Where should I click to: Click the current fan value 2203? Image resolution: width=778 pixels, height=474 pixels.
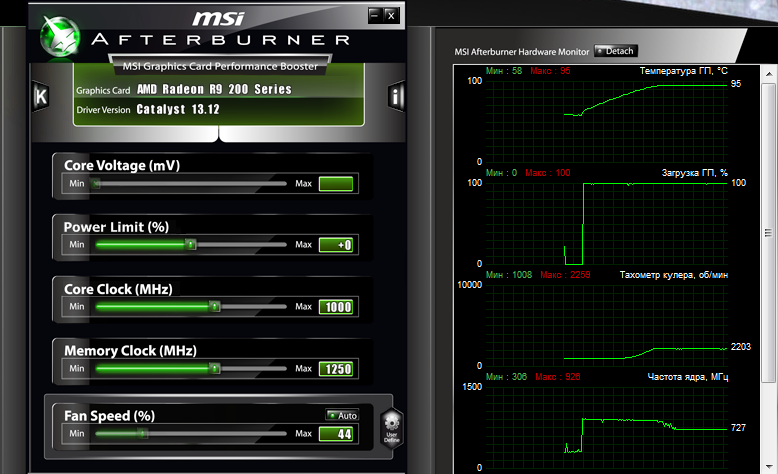coord(741,347)
